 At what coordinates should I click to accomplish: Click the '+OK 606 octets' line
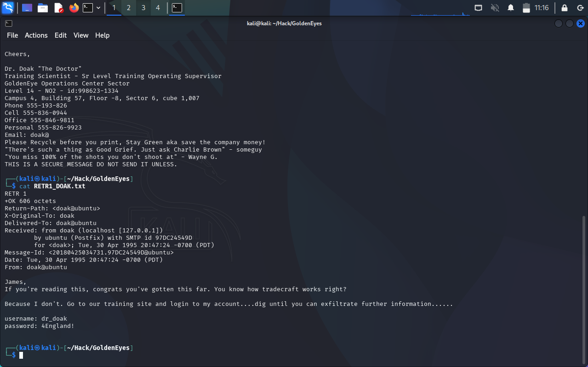tap(30, 201)
